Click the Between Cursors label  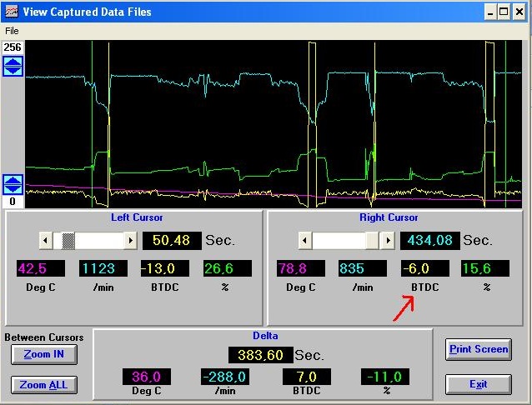(x=44, y=337)
